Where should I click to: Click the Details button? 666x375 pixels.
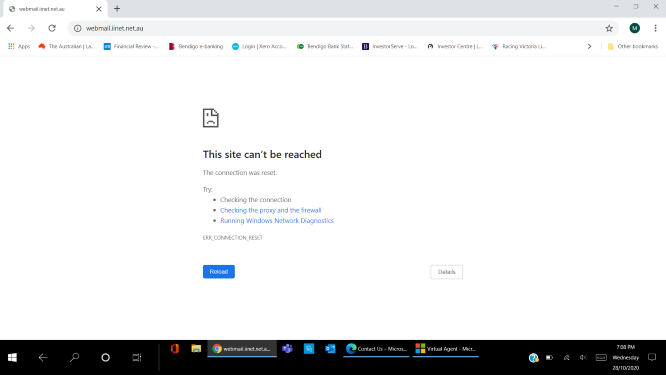tap(446, 272)
